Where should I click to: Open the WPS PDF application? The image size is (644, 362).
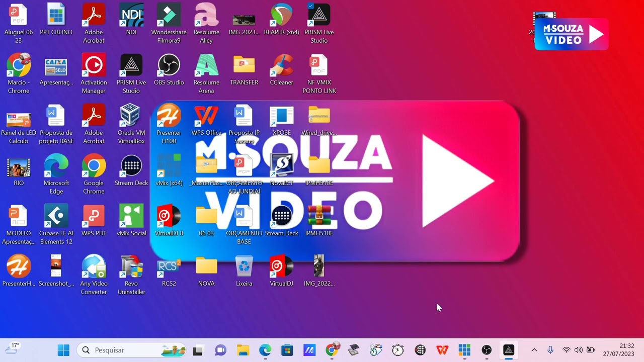click(x=94, y=220)
